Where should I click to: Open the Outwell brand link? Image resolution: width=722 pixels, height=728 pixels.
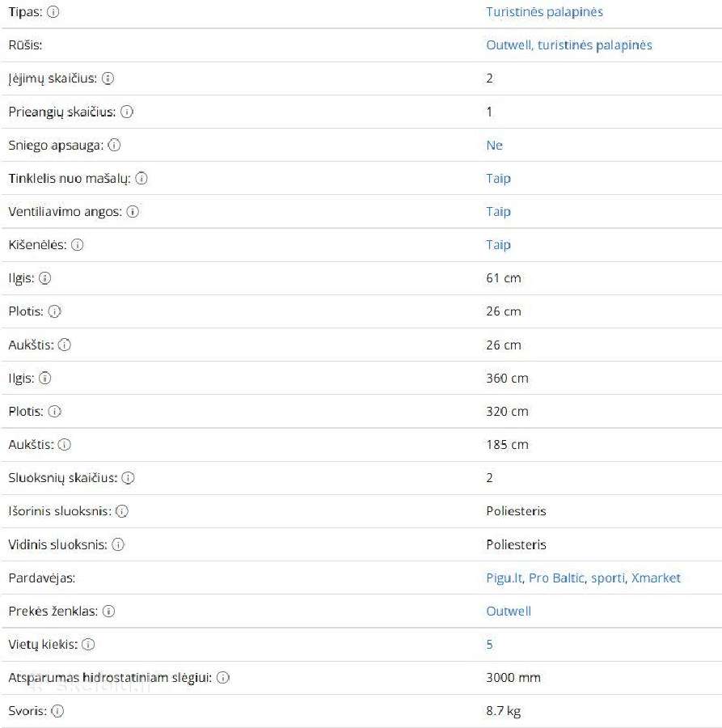pos(509,611)
